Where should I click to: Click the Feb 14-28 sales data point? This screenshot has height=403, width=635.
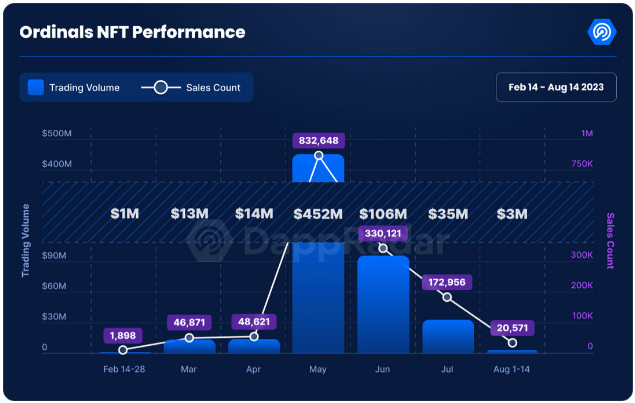pyautogui.click(x=123, y=350)
